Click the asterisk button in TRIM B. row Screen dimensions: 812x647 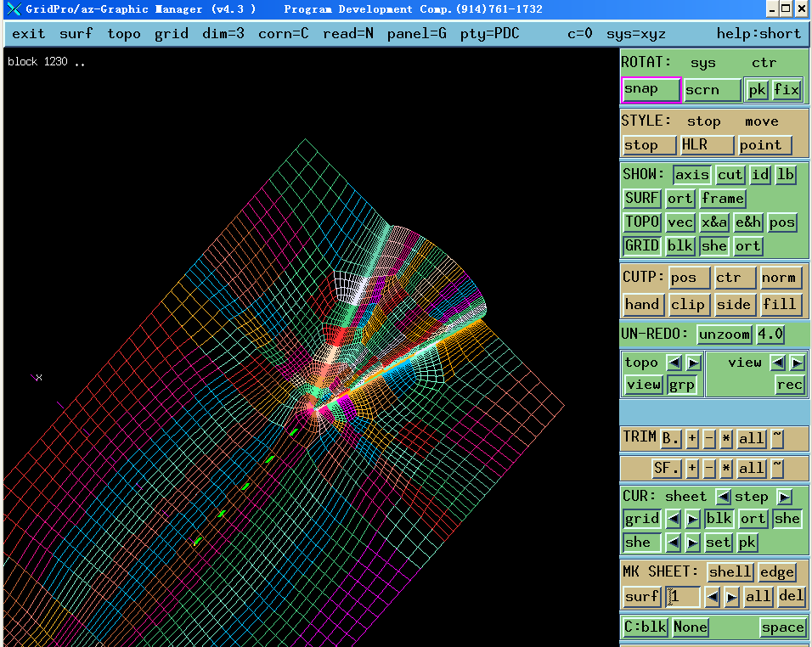pos(726,438)
